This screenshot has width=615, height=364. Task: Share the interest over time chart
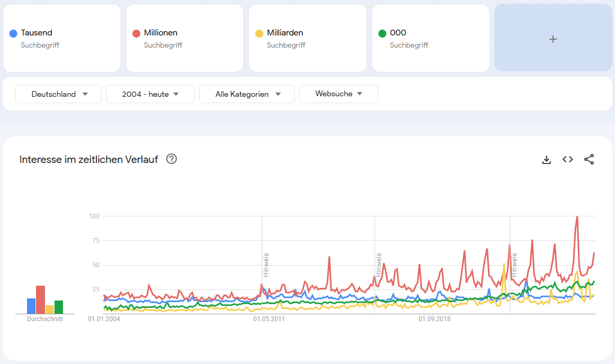tap(589, 160)
